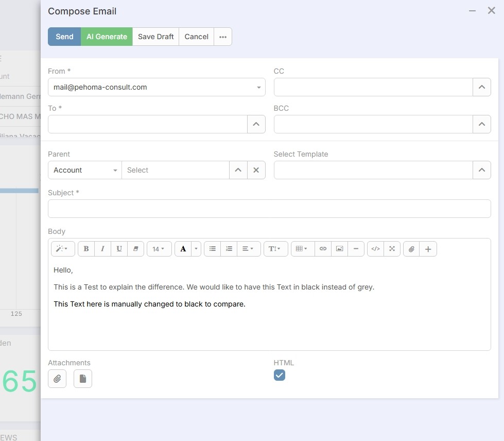Open the text color picker arrow

pyautogui.click(x=196, y=249)
